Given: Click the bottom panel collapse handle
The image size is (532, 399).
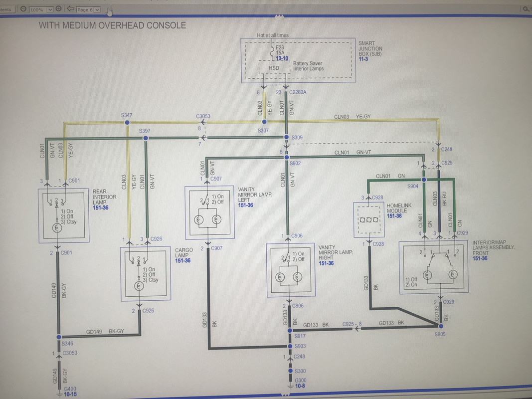Looking at the screenshot, I should (285, 395).
